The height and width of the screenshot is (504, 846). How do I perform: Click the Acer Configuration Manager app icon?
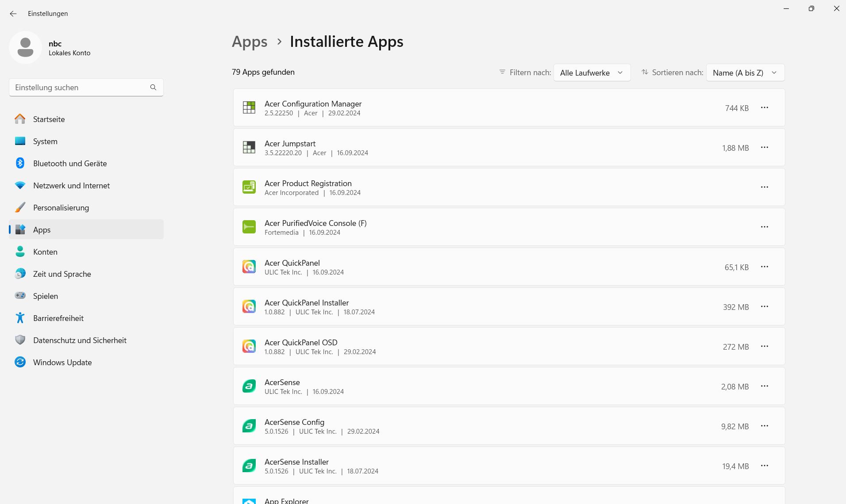(249, 107)
